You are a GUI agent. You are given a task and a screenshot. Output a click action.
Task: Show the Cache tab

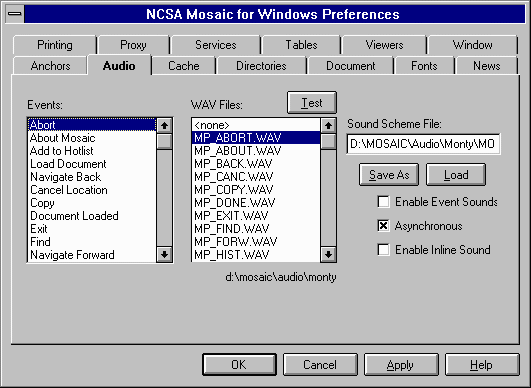tap(184, 66)
